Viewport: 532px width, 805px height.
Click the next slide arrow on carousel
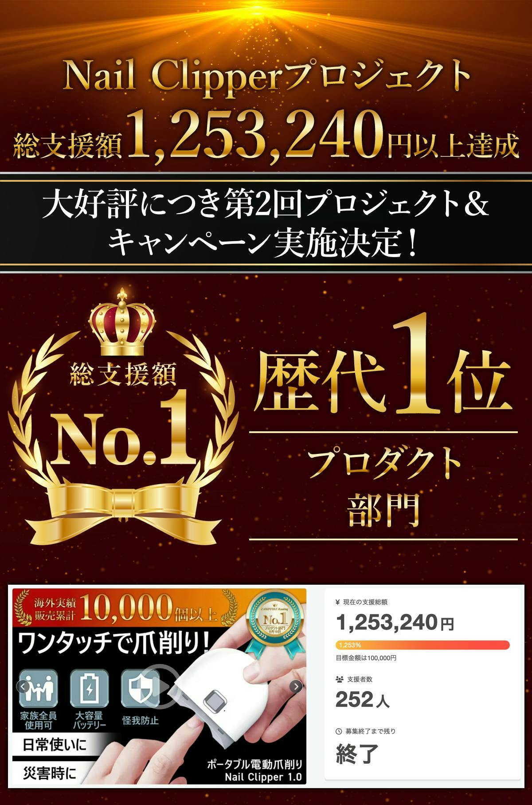[296, 687]
